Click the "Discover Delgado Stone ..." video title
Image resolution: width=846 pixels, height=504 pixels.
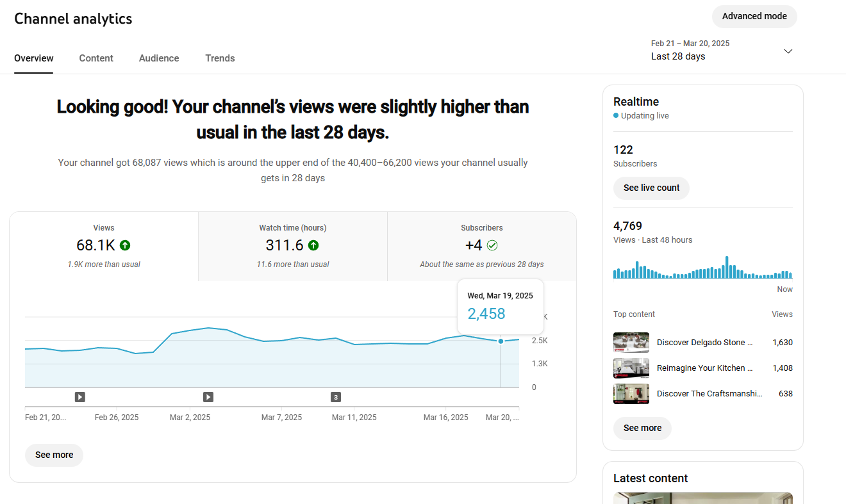(x=705, y=343)
